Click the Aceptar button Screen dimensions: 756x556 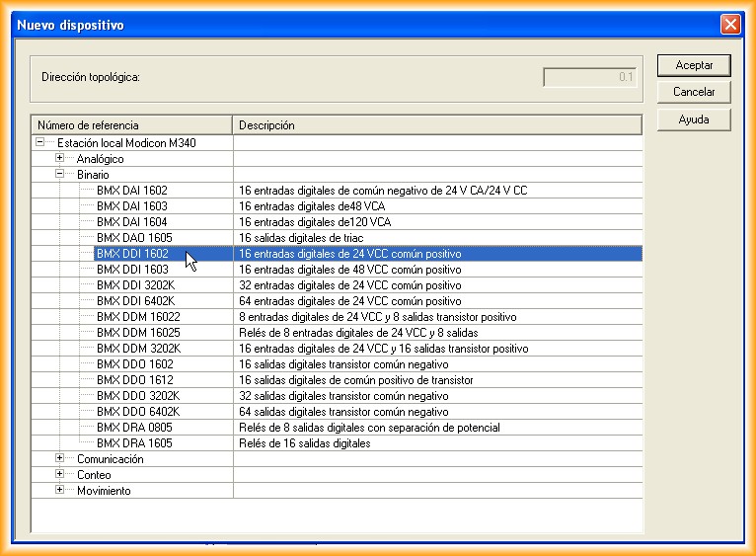(694, 65)
